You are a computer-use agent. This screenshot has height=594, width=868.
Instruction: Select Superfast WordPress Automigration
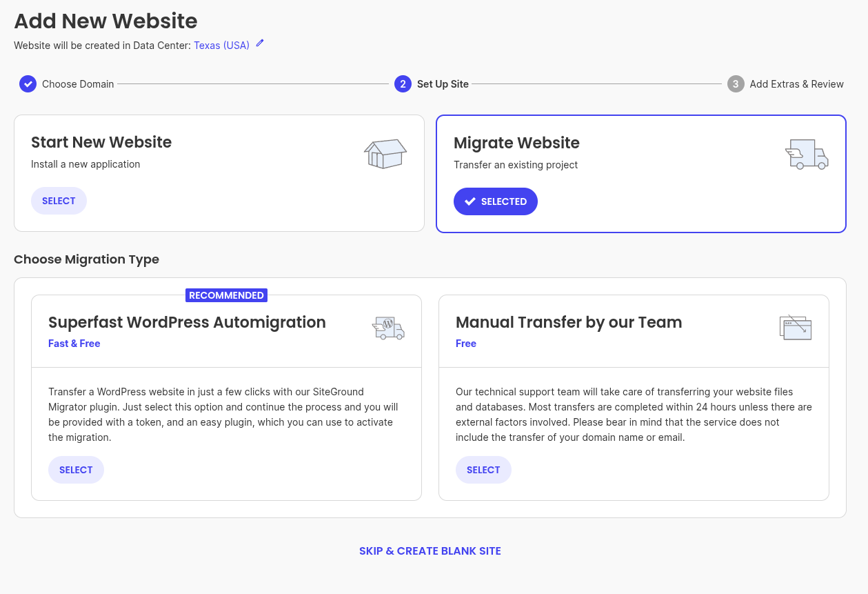pyautogui.click(x=76, y=470)
